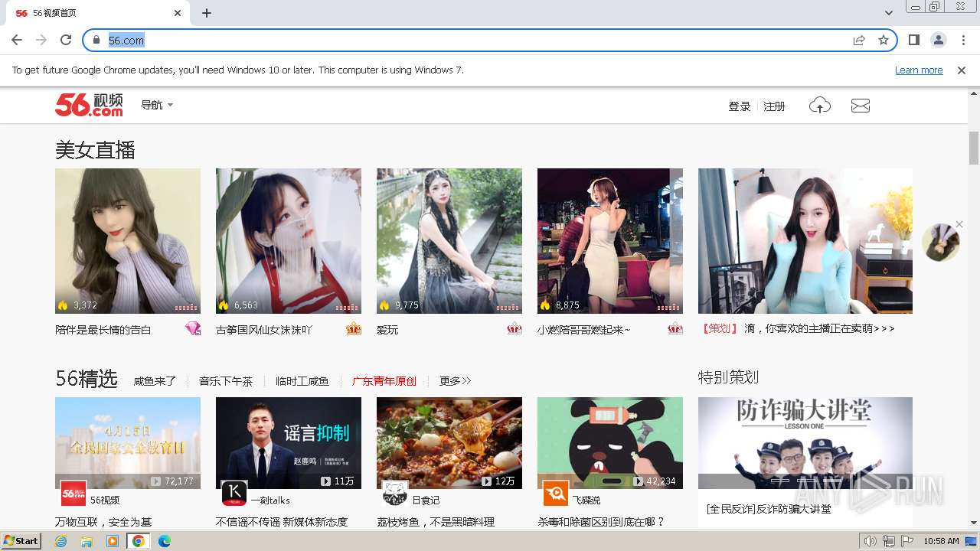Viewport: 980px width, 551px height.
Task: Close the floating avatar widget
Action: 959,224
